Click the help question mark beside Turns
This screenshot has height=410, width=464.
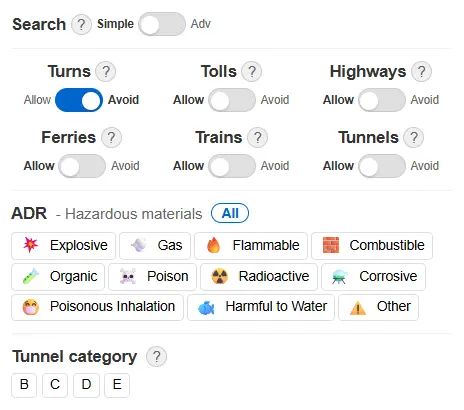point(106,72)
